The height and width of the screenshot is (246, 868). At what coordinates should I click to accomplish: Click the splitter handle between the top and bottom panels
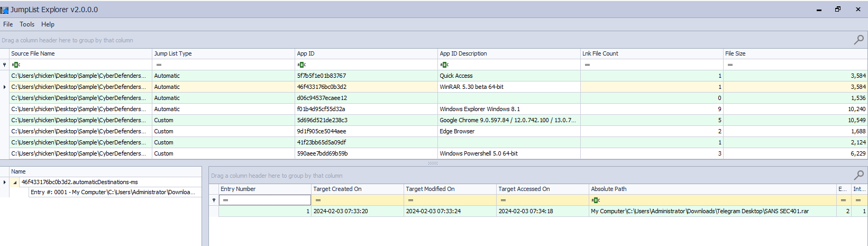(x=433, y=163)
